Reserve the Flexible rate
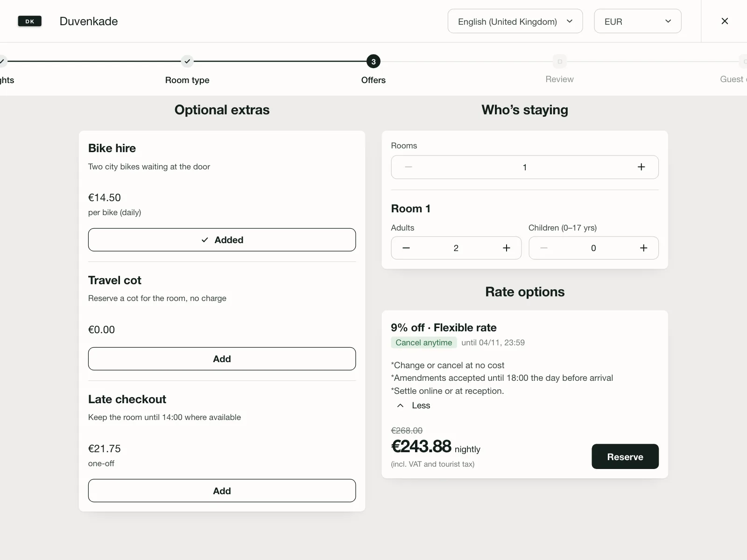Screen dimensions: 747x560 point(625,456)
